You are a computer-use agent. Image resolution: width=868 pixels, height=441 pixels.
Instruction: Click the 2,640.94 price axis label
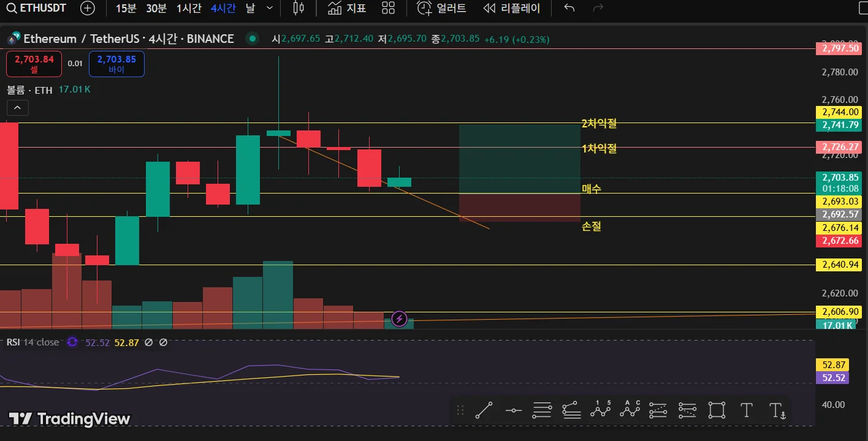(x=839, y=265)
